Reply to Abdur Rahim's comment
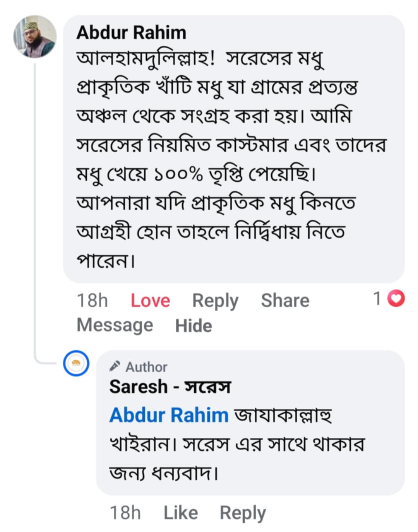This screenshot has width=418, height=532. click(x=215, y=301)
